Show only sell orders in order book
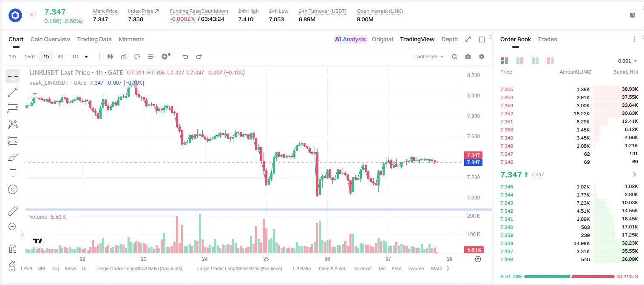Screen dimensions: 644x285 pyautogui.click(x=550, y=61)
